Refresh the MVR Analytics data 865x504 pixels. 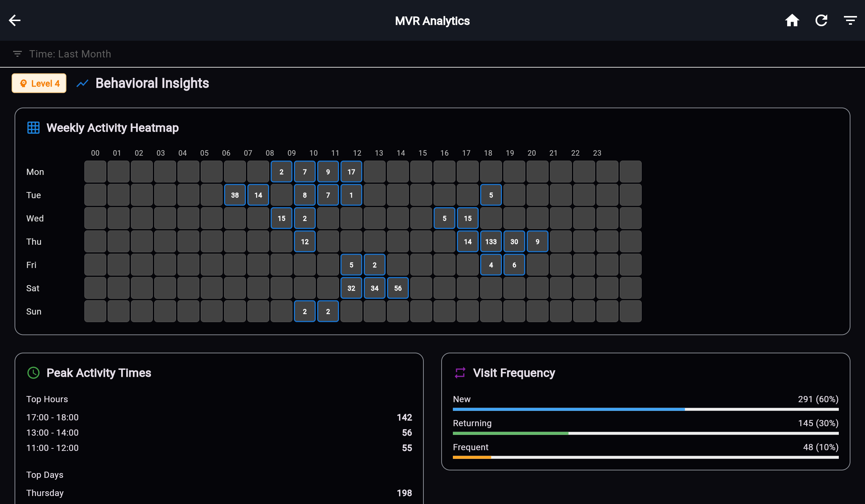(822, 20)
